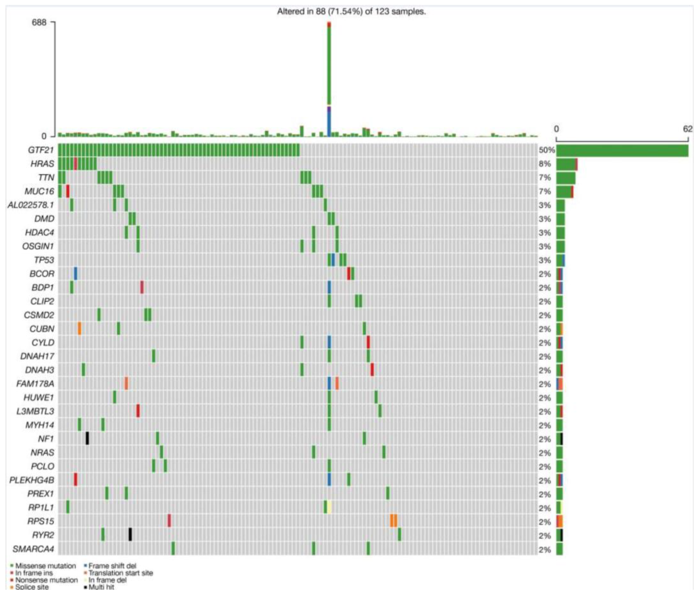Viewport: 700px width, 594px height.
Task: Click the Missense mutation green legend swatch
Action: [x=12, y=566]
